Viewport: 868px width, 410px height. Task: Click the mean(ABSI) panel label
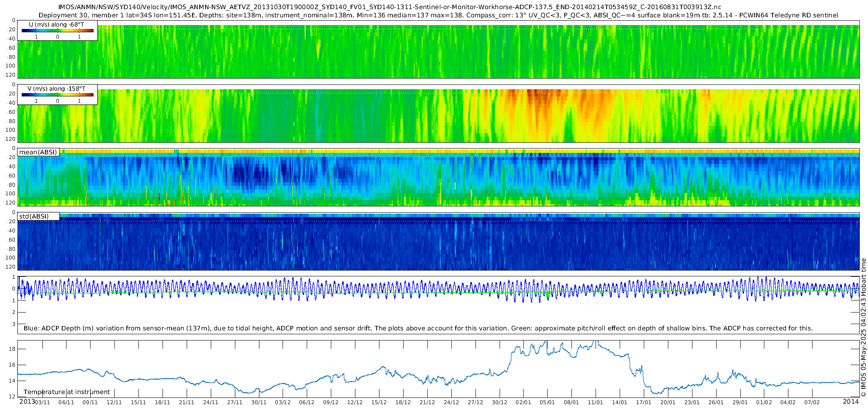pyautogui.click(x=38, y=152)
